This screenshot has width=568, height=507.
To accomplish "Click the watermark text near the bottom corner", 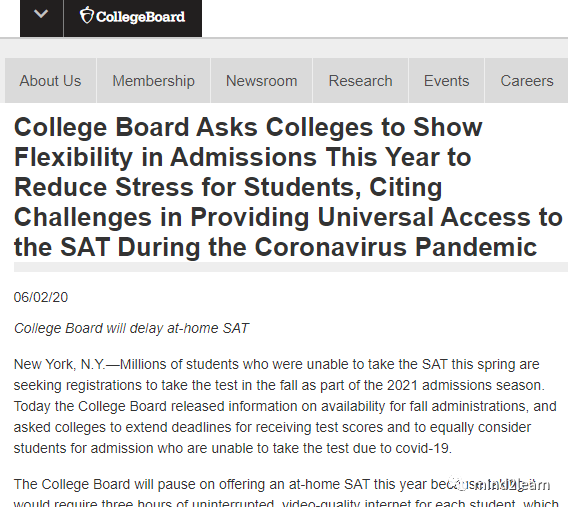I will tap(510, 485).
